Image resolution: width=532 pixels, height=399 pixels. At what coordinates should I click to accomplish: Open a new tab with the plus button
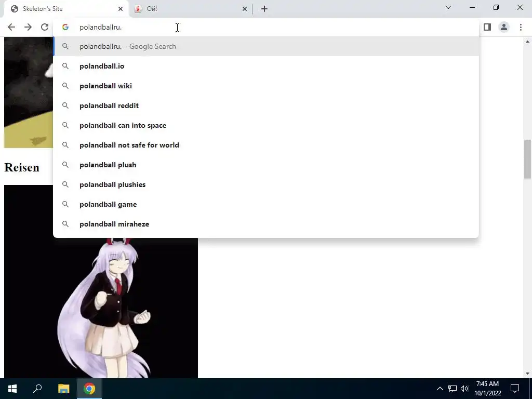[x=264, y=9]
